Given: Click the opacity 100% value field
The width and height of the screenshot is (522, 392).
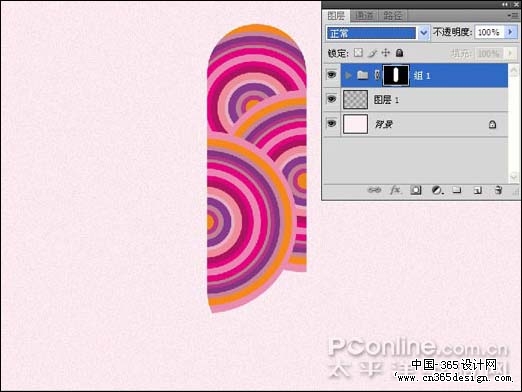Looking at the screenshot, I should pyautogui.click(x=489, y=32).
